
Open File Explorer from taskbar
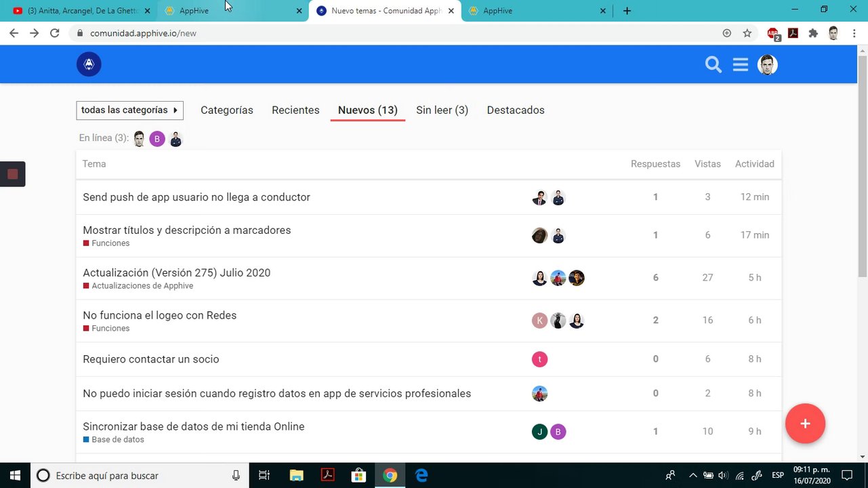coord(296,475)
